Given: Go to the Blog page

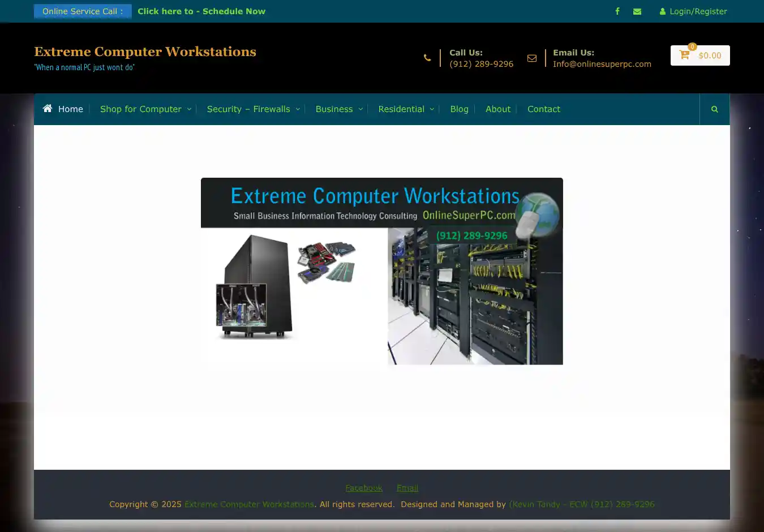Looking at the screenshot, I should coord(459,109).
